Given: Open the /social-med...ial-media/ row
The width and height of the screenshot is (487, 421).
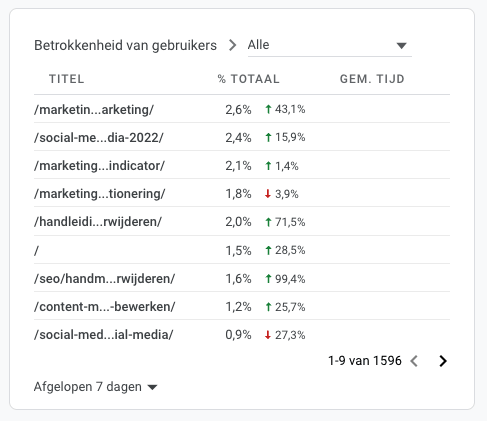Looking at the screenshot, I should (242, 334).
